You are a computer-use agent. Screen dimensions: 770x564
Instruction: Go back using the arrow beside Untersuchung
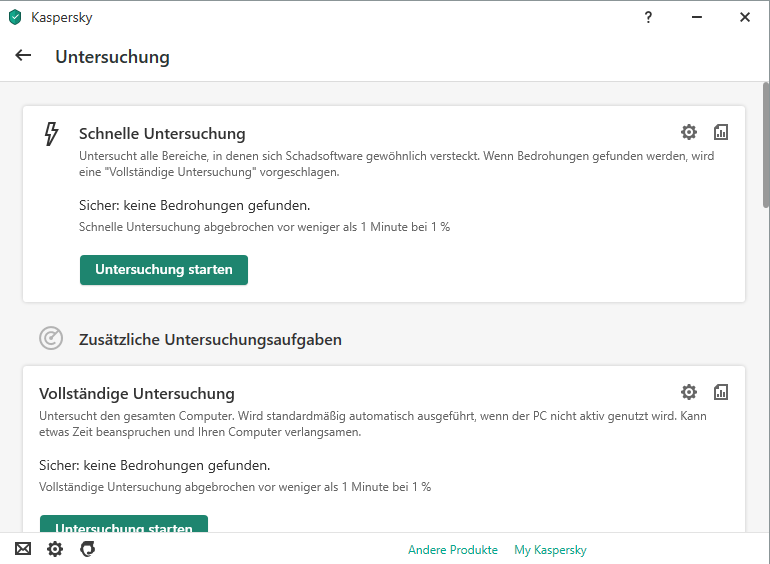click(x=23, y=56)
